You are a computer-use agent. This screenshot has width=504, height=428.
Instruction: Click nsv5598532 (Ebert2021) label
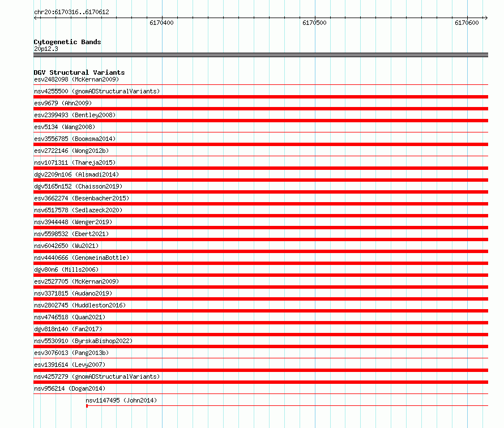click(71, 234)
